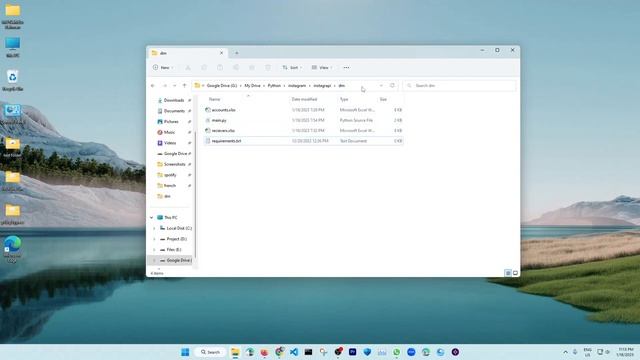640x360 pixels.
Task: Click the Forward navigation arrow
Action: (164, 86)
